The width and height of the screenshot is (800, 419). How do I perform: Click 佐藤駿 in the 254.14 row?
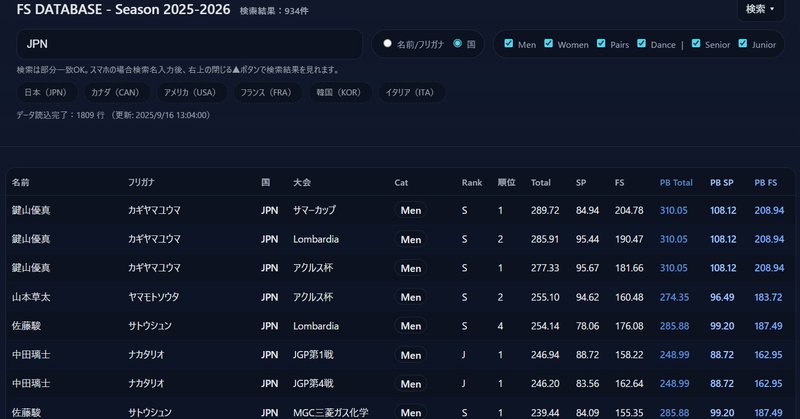tap(27, 326)
